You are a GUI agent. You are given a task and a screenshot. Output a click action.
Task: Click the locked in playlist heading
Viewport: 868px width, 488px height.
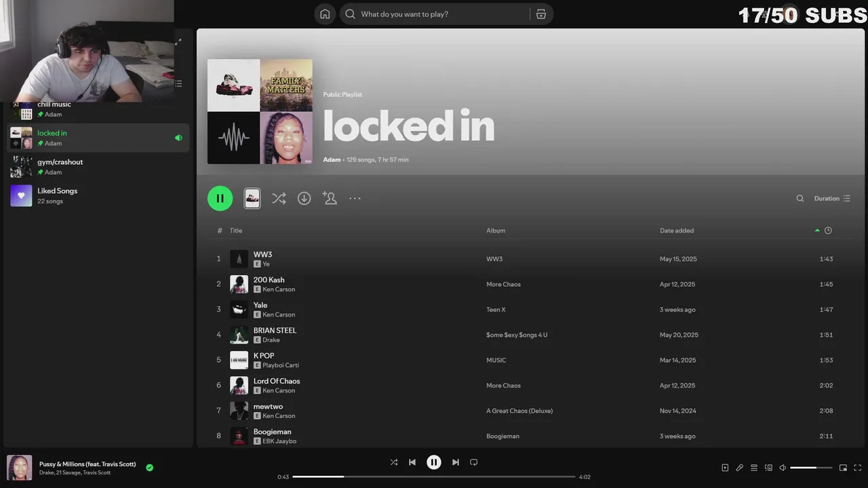coord(409,127)
